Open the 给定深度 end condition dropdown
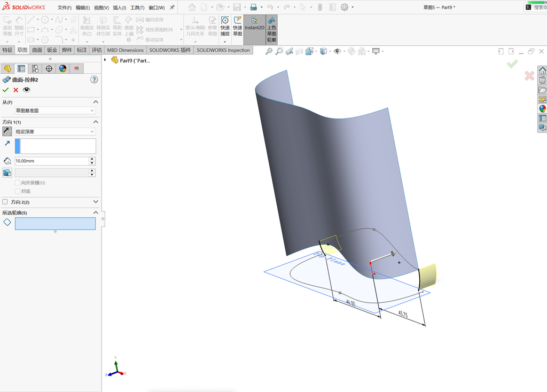 click(x=55, y=131)
